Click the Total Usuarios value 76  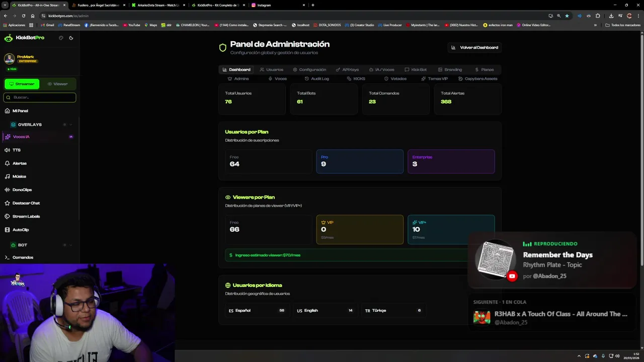[228, 102]
